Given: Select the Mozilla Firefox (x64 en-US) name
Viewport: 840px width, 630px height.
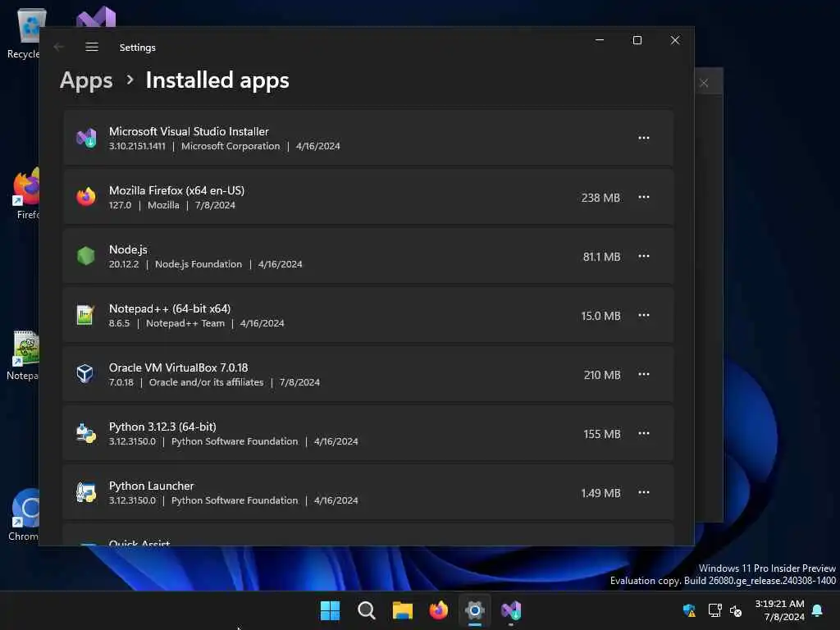Looking at the screenshot, I should (177, 190).
